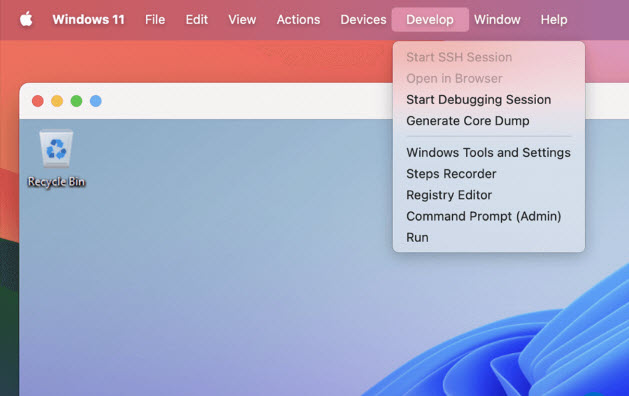Screen dimensions: 629x396
Task: Choose Open in Browser
Action: click(x=489, y=78)
